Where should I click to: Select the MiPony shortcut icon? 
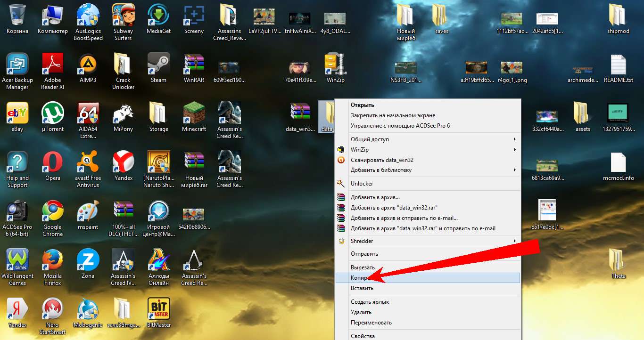tap(123, 113)
